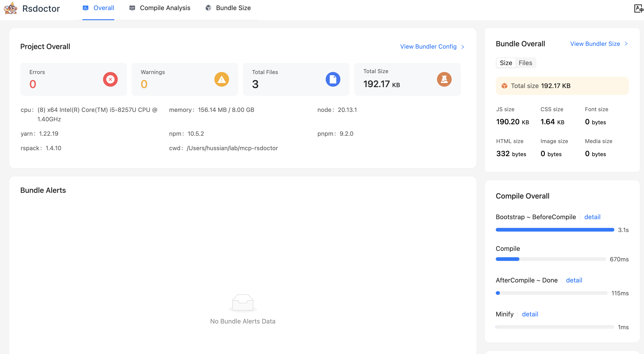The width and height of the screenshot is (644, 354).
Task: Click the Errors statistic card
Action: [73, 79]
